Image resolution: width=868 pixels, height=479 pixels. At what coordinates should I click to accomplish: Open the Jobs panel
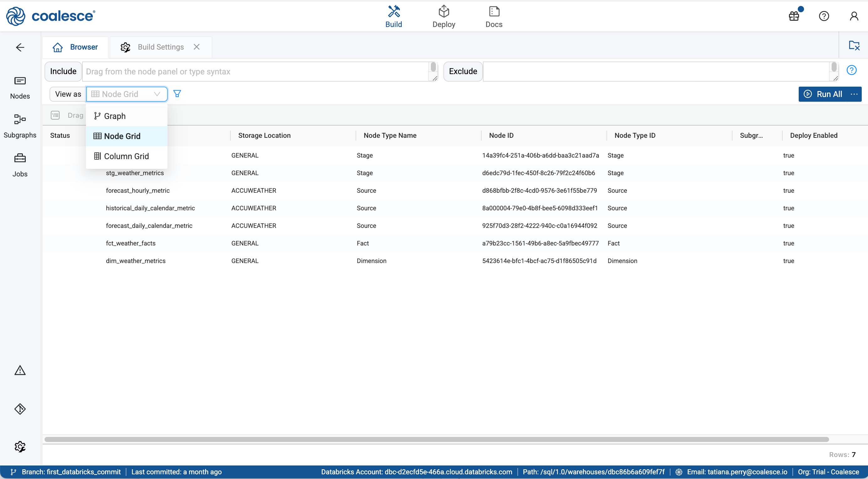pos(20,165)
